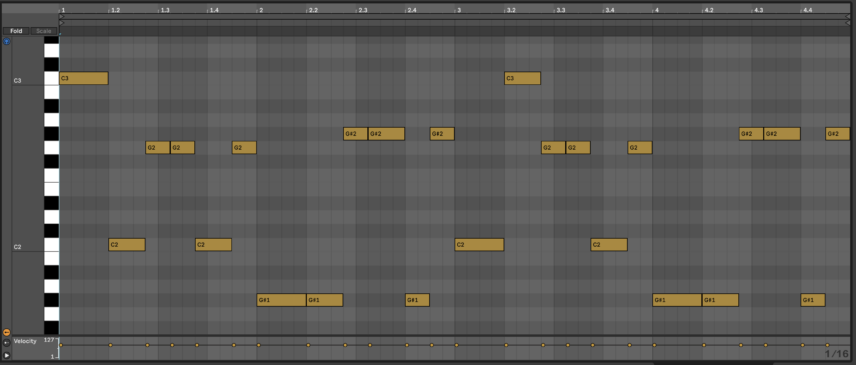Select the C3 note starting at 3.2
The height and width of the screenshot is (365, 856).
(x=522, y=78)
